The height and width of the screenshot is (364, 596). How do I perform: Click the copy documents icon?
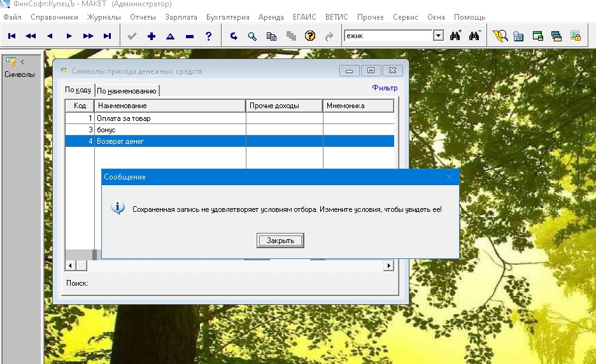point(271,36)
